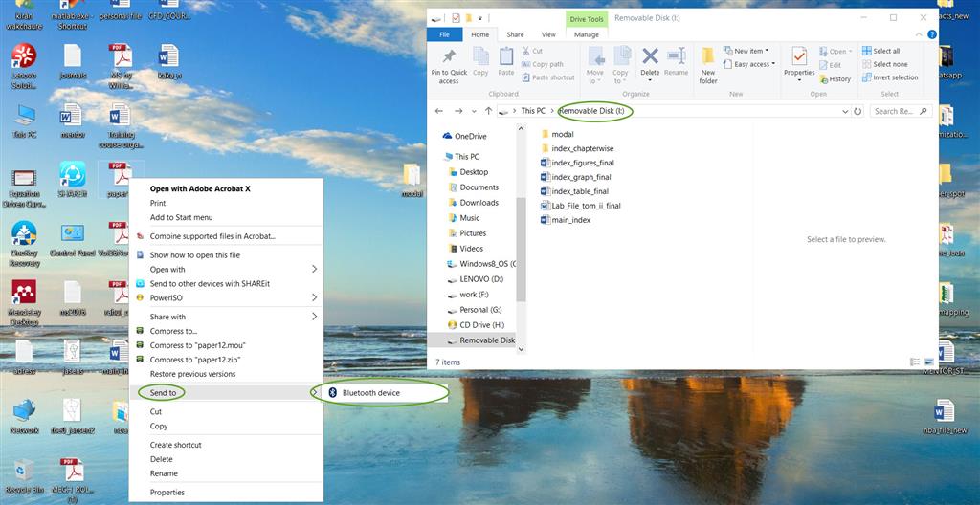
Task: Refresh the Removable Disk folder view
Action: click(x=857, y=111)
